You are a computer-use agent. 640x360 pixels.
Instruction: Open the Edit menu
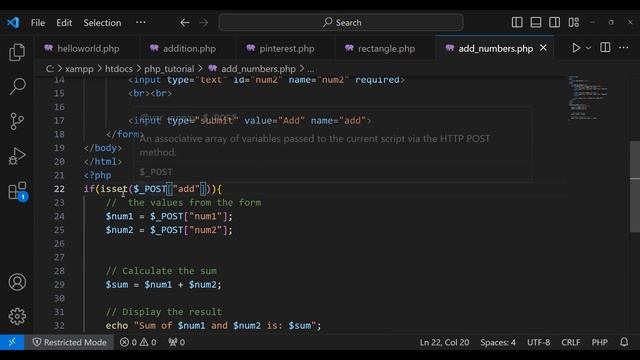(x=64, y=23)
